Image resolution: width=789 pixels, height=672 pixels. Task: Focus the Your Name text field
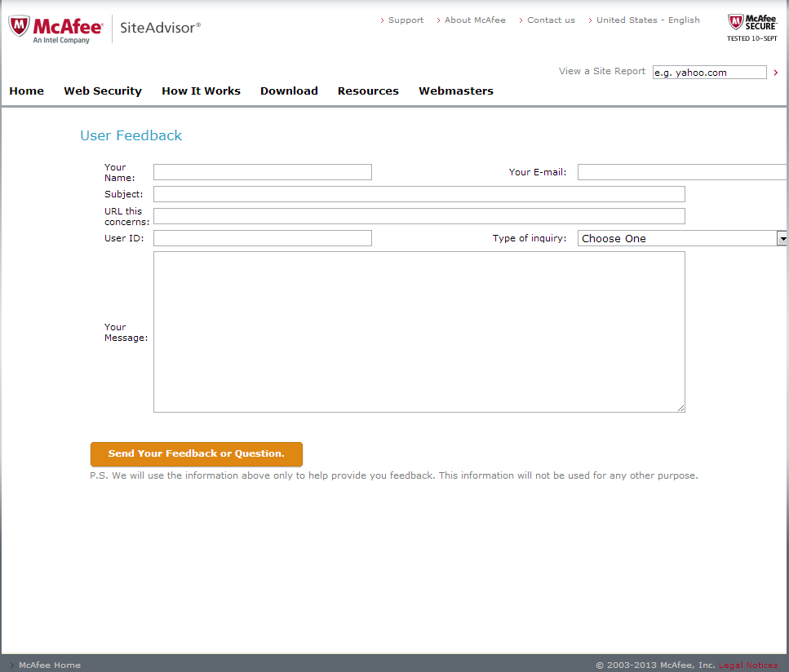[x=263, y=172]
